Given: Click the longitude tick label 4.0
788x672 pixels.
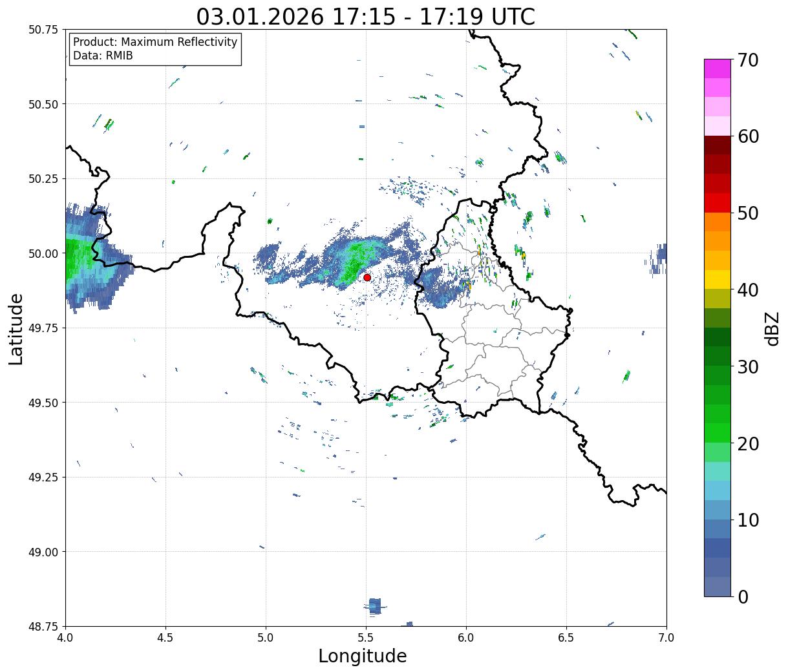Looking at the screenshot, I should (65, 637).
